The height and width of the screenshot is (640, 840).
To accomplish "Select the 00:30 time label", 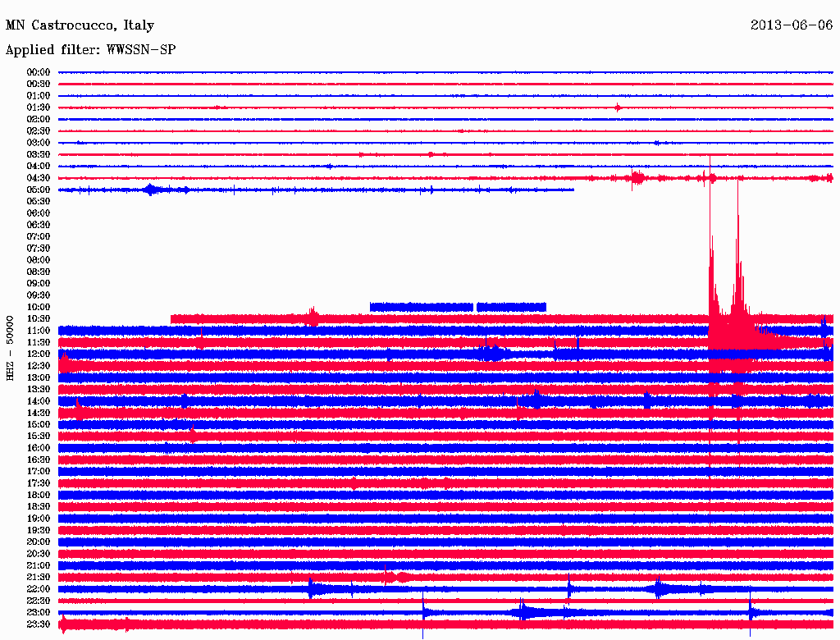I will coord(39,84).
